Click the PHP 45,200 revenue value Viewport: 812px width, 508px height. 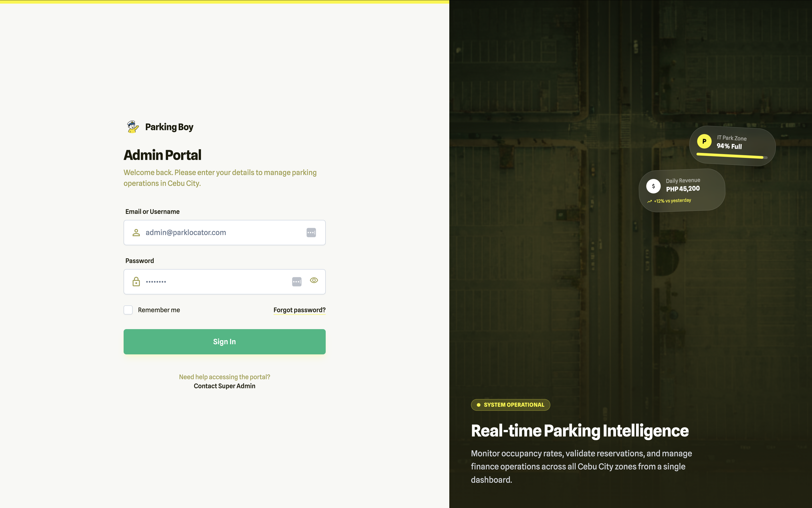pos(683,189)
